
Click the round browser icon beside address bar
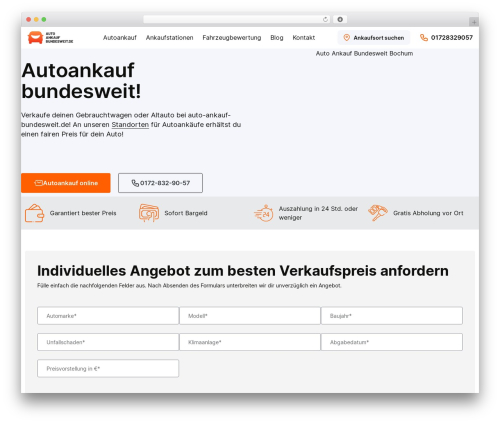click(x=340, y=19)
